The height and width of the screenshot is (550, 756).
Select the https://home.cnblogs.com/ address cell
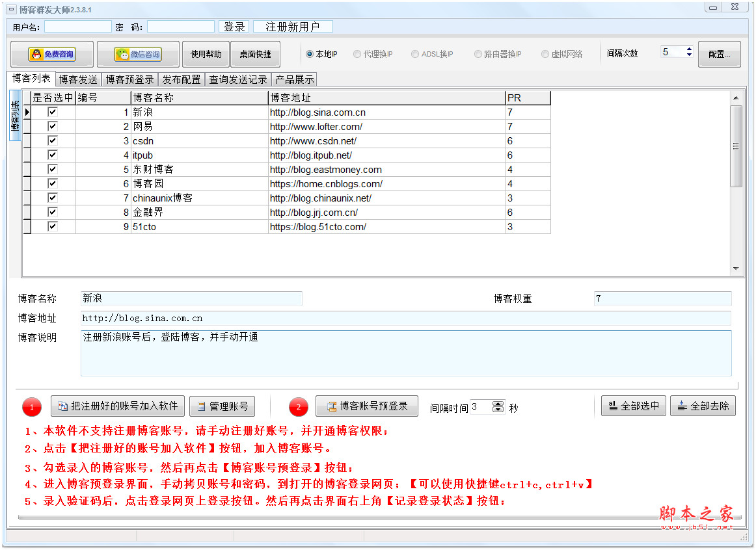[386, 184]
